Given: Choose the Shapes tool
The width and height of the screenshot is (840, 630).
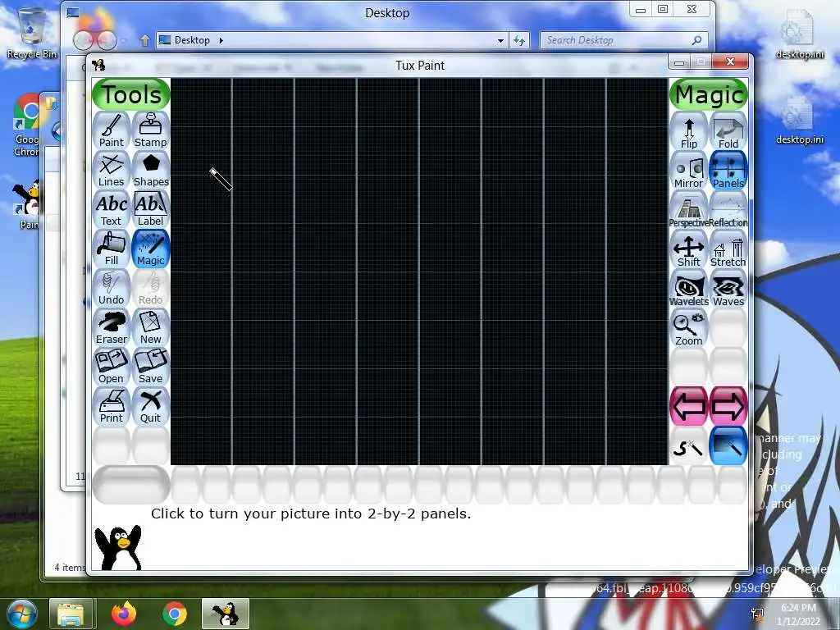Looking at the screenshot, I should [151, 171].
